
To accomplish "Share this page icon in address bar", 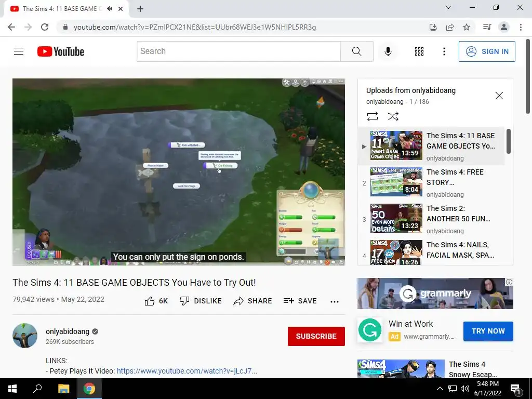I will (450, 27).
